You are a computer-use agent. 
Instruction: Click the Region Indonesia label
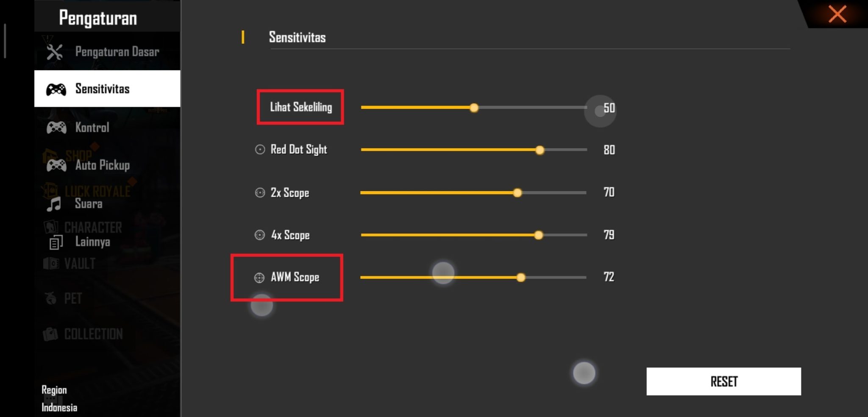point(59,399)
